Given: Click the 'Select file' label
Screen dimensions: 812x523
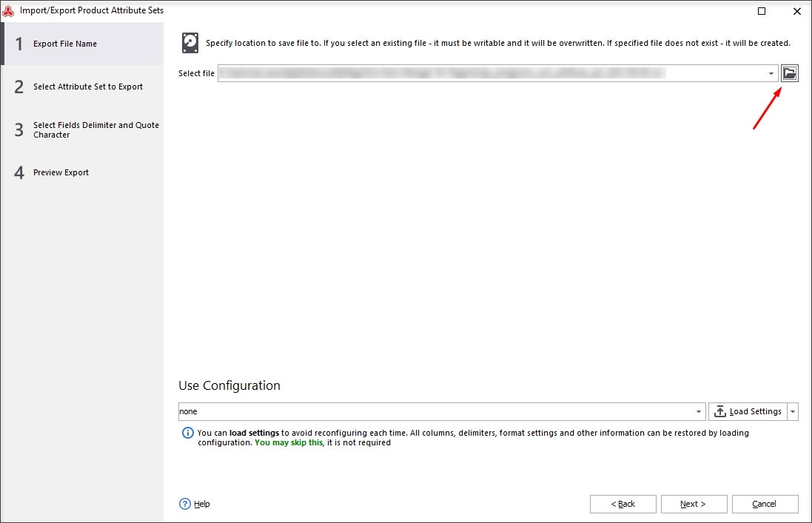Looking at the screenshot, I should tap(196, 73).
